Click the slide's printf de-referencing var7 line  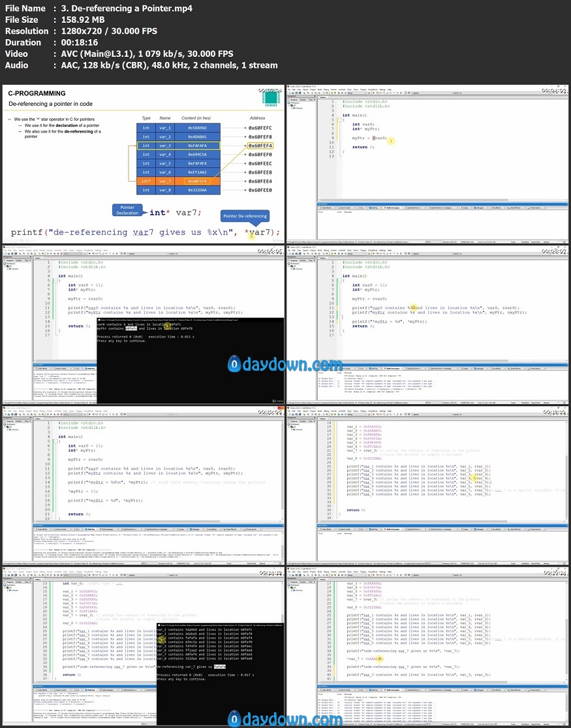coord(146,232)
